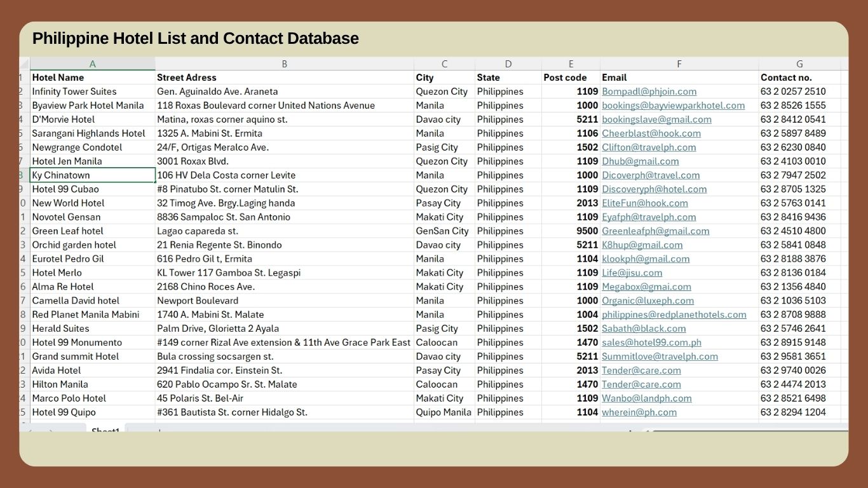The image size is (868, 488).
Task: Select the column G header
Action: coord(799,64)
